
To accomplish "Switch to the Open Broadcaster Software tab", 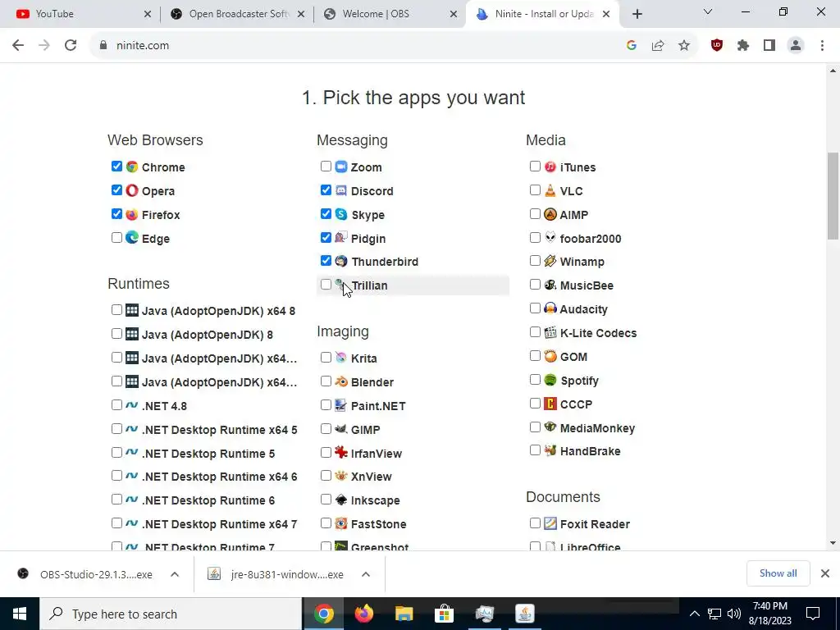I will click(x=238, y=14).
